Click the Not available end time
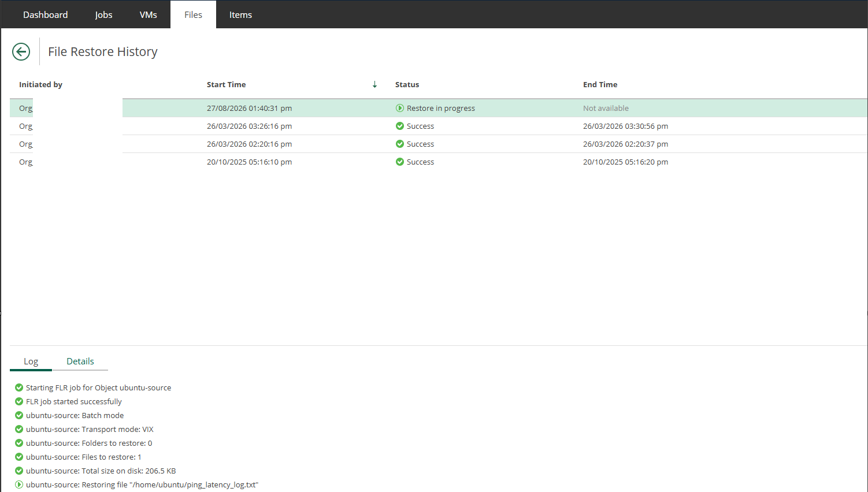 (606, 108)
